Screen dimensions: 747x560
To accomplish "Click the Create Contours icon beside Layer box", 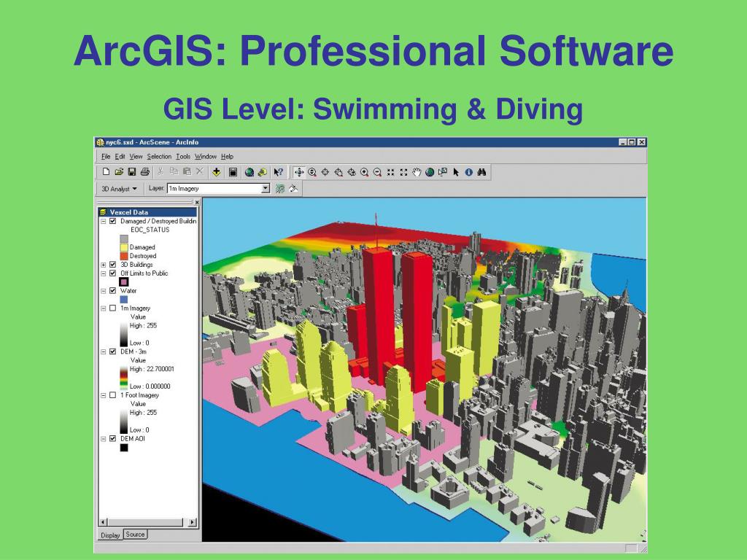I will click(280, 189).
